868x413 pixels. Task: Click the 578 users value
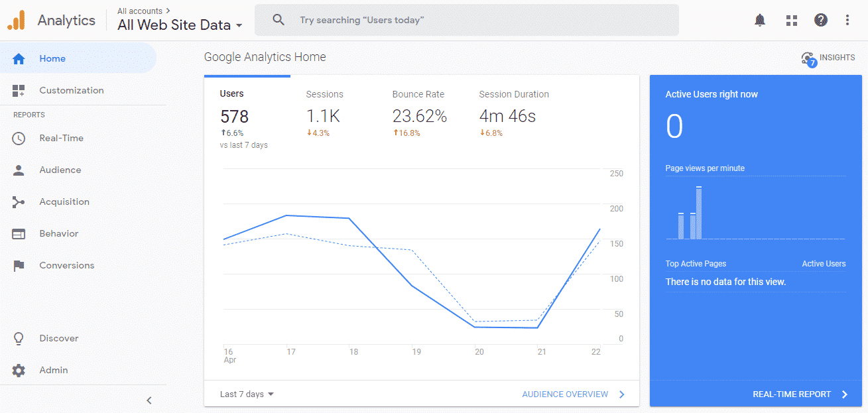[x=234, y=117]
